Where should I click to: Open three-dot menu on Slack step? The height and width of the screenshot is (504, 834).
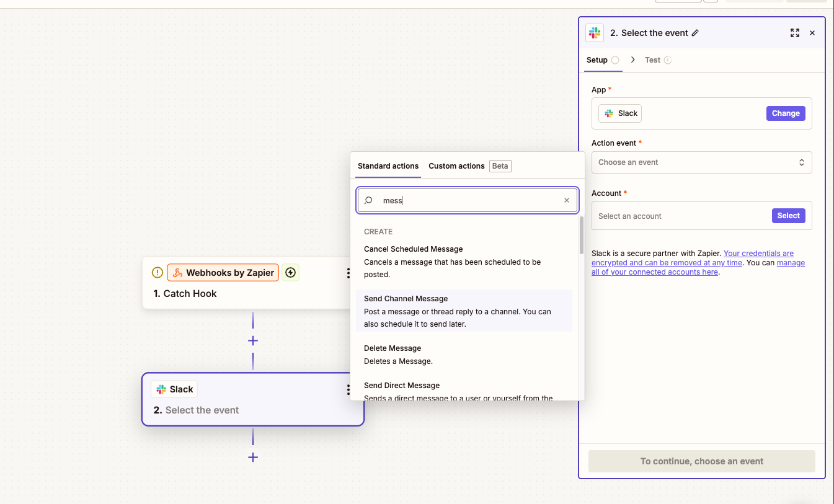(348, 389)
